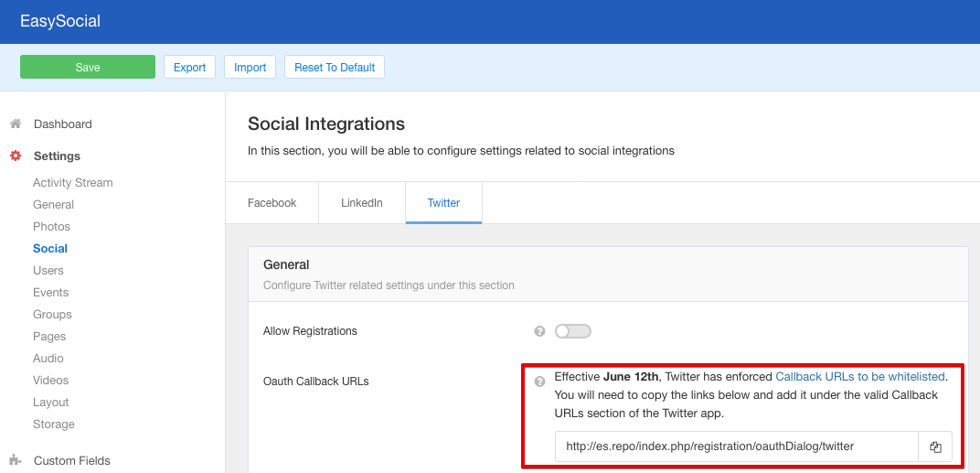980x473 pixels.
Task: Click the red Settings gear icon
Action: pos(16,156)
